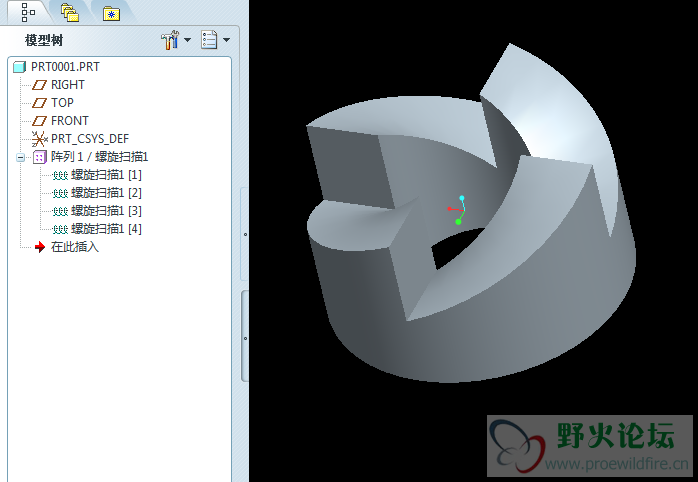
Task: Expand the Show list dropdown arrow
Action: pos(226,40)
